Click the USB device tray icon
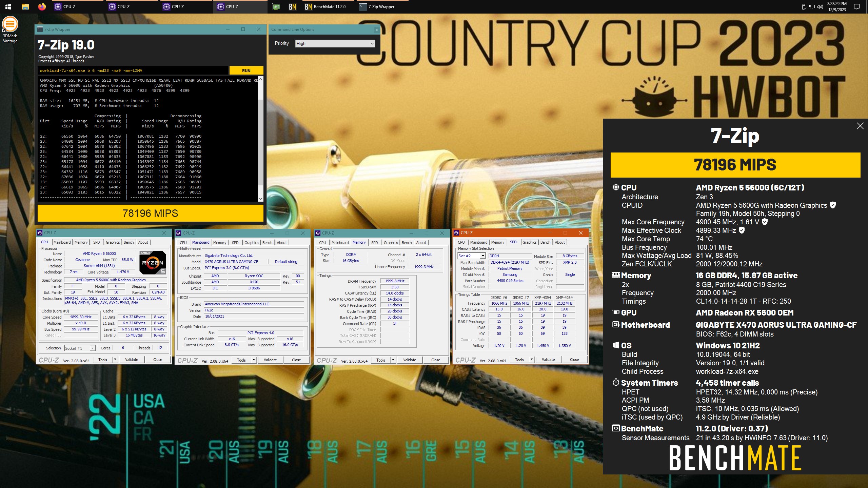Viewport: 868px width, 488px height. point(804,7)
